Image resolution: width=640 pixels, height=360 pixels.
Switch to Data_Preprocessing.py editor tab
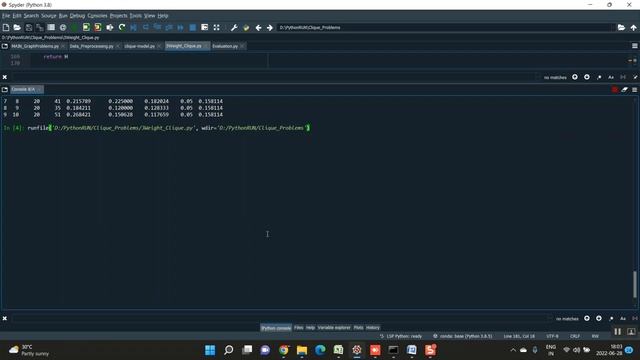[91, 46]
